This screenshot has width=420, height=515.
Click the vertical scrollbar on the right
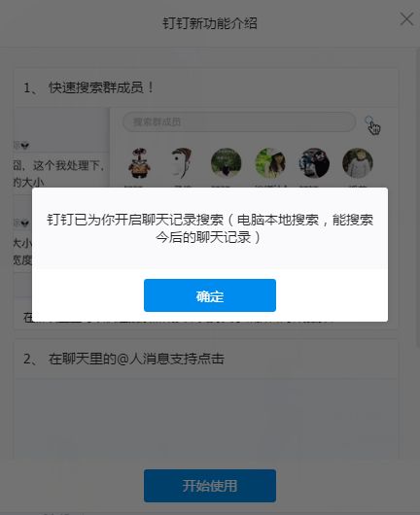pos(418,197)
